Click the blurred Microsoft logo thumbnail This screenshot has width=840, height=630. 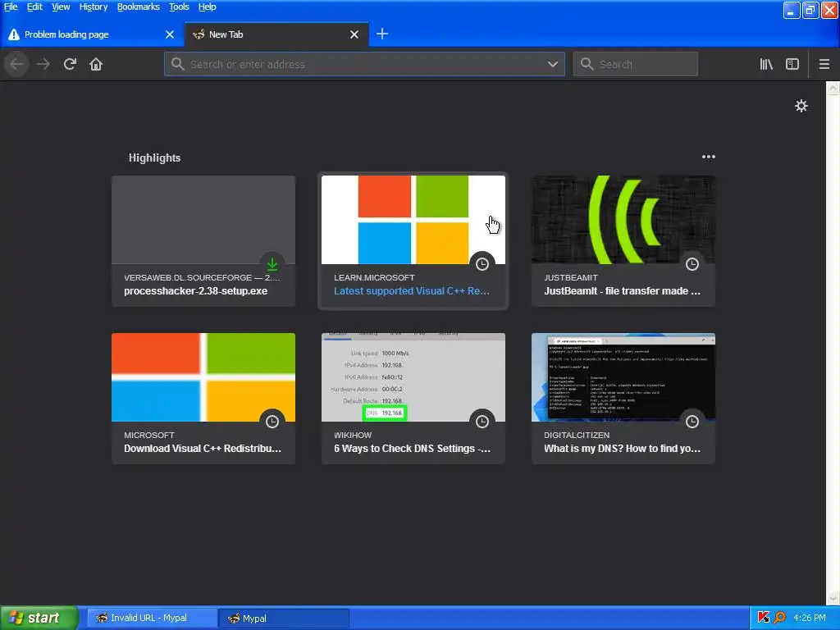[203, 377]
